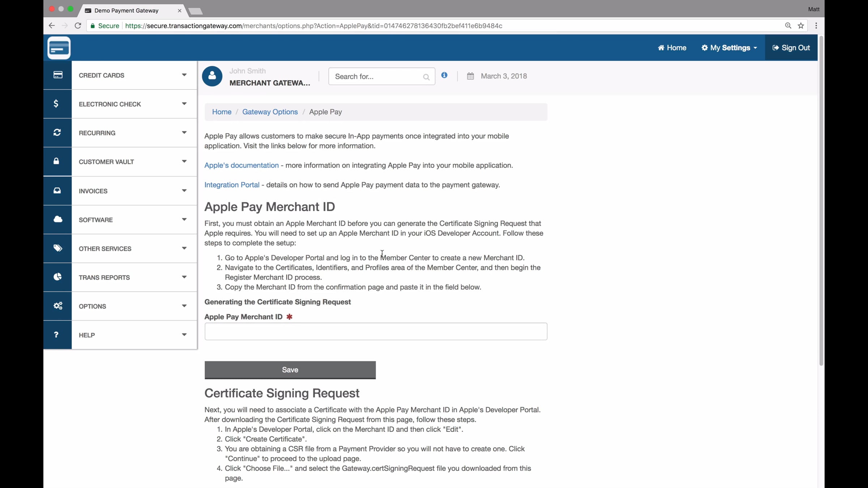Click the Other Services tags icon

(x=58, y=248)
